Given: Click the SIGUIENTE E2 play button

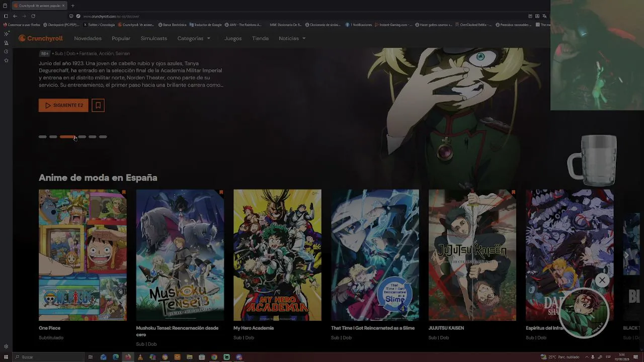Looking at the screenshot, I should tap(63, 105).
